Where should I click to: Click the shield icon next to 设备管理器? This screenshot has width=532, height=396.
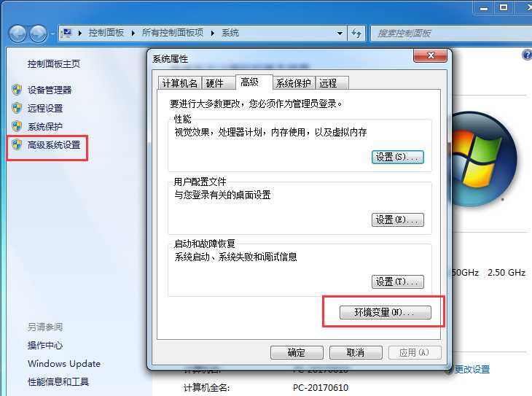tap(17, 90)
